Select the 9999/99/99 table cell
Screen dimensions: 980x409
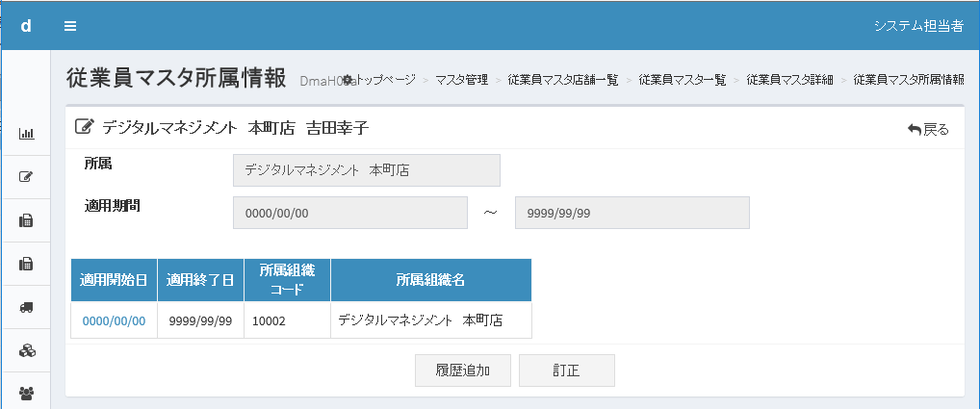[200, 320]
